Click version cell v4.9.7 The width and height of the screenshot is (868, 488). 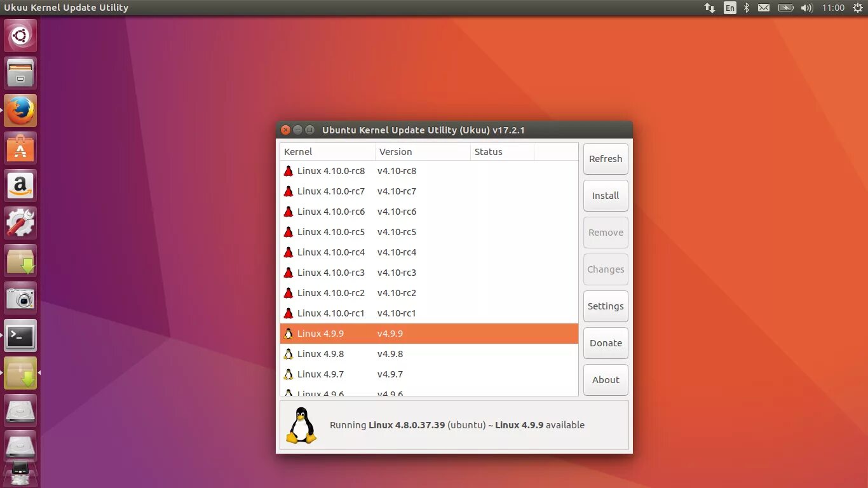click(390, 374)
